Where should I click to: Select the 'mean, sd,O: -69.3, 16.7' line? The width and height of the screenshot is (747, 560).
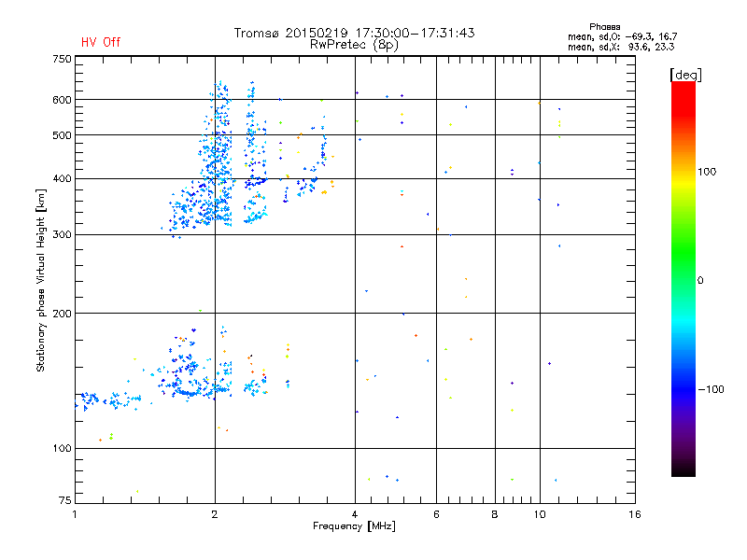(x=622, y=36)
